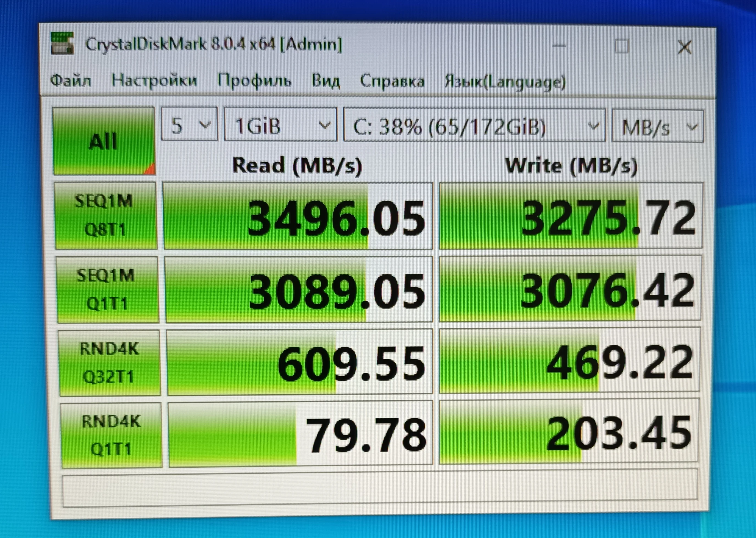The width and height of the screenshot is (756, 538).
Task: Start the RND4K Q1T1 benchmark
Action: pos(111,435)
